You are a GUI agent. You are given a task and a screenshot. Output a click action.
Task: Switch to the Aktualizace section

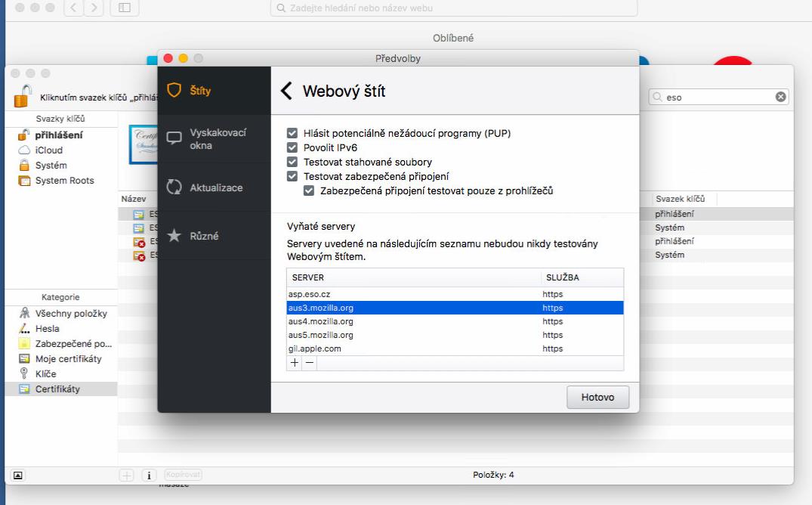214,187
